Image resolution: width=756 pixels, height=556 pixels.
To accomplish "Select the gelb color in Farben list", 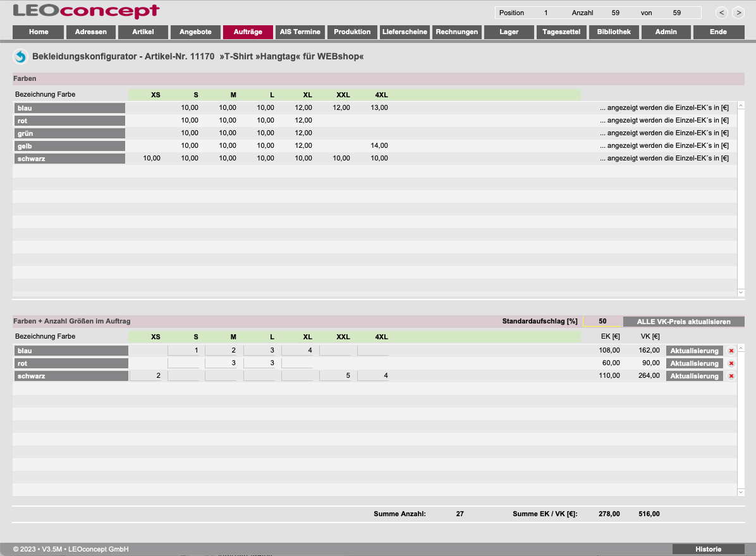I will tap(70, 146).
